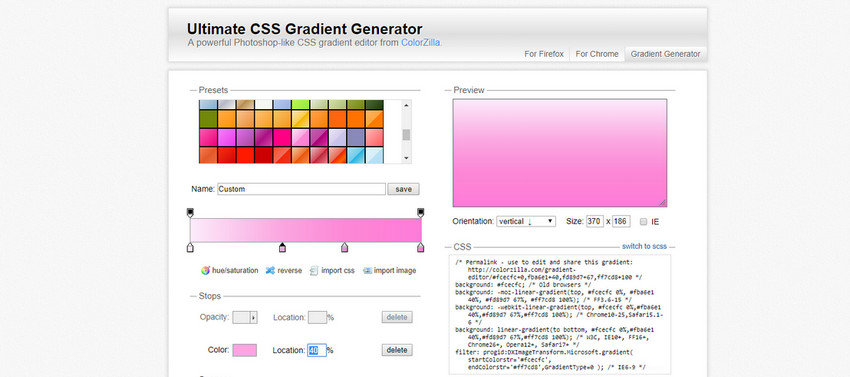
Task: Open the pink stop Color swatch
Action: tap(244, 350)
